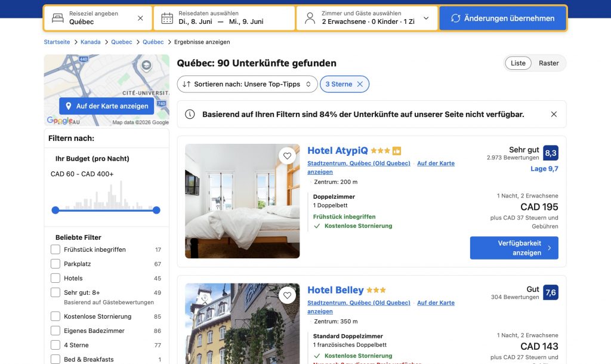The width and height of the screenshot is (611, 364).
Task: Click 304 Bewertungen review count
Action: tap(515, 297)
